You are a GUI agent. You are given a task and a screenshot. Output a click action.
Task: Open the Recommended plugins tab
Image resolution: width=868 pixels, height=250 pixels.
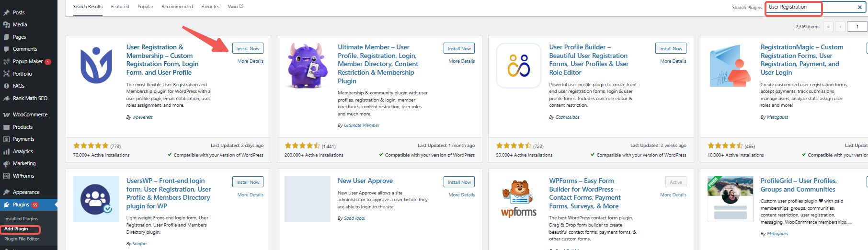click(177, 7)
